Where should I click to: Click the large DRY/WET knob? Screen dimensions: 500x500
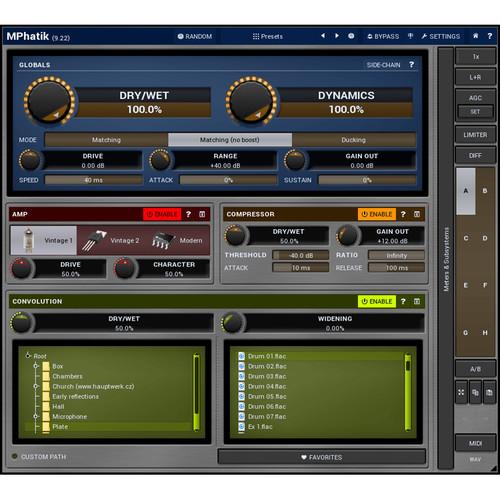pyautogui.click(x=49, y=101)
